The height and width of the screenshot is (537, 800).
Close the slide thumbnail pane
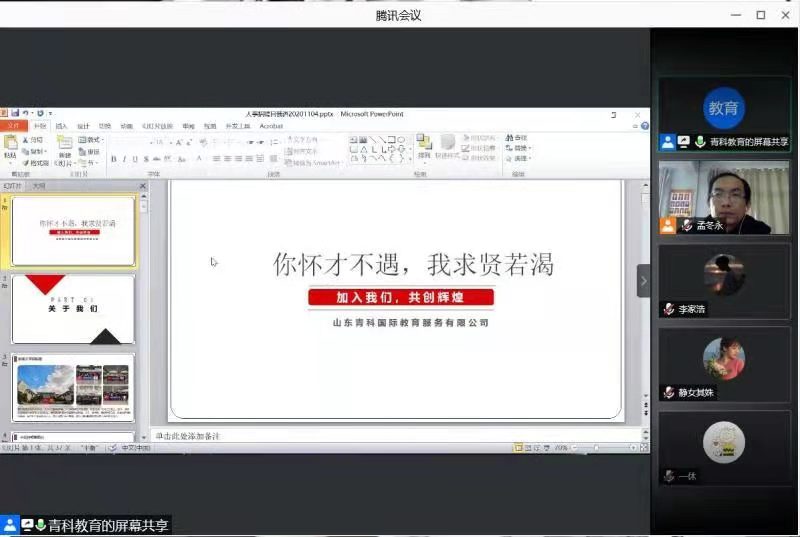click(x=142, y=186)
